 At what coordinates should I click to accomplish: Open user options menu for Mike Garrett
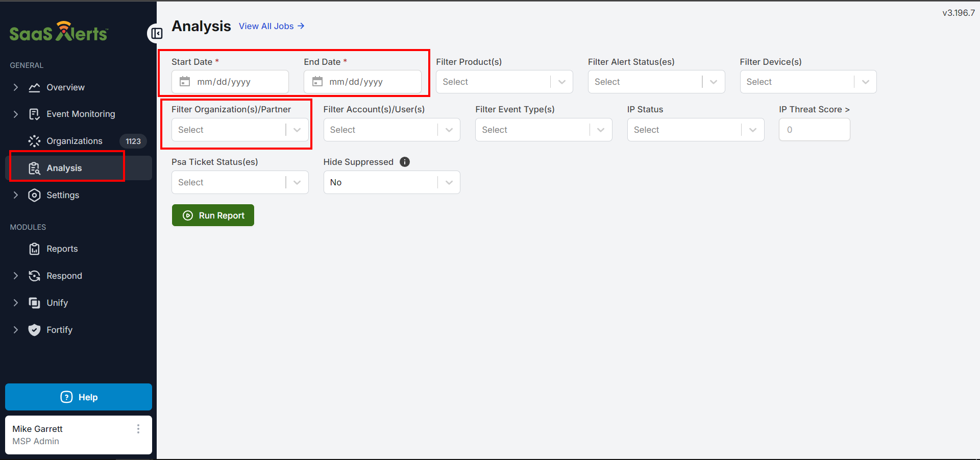coord(138,429)
